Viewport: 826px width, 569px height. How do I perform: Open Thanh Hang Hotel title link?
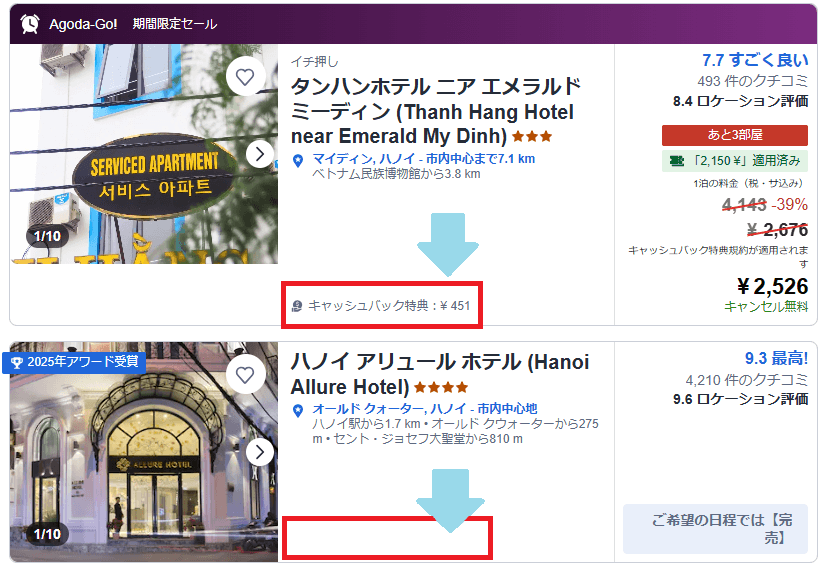click(436, 111)
